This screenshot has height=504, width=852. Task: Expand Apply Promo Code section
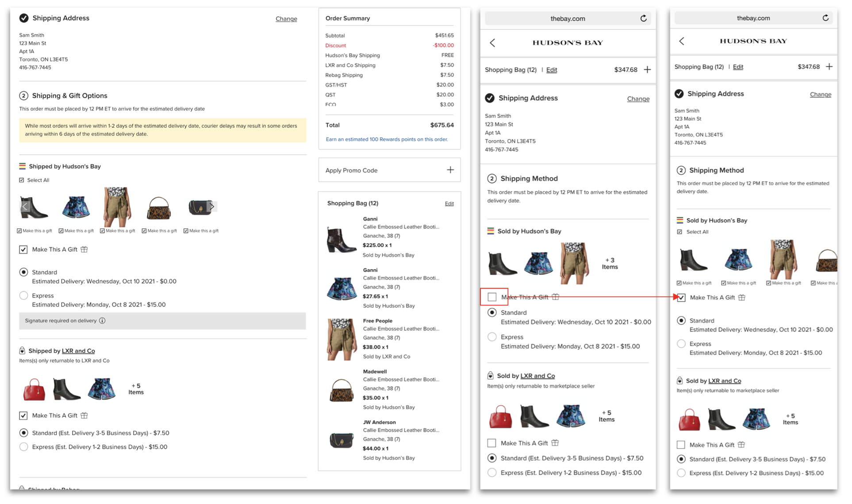(x=450, y=170)
